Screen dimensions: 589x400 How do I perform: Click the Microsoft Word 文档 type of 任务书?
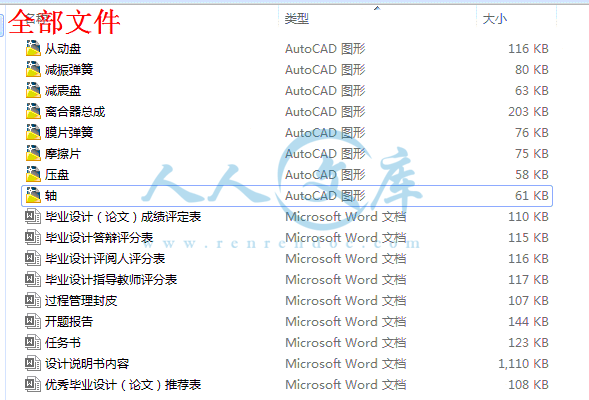[x=346, y=343]
